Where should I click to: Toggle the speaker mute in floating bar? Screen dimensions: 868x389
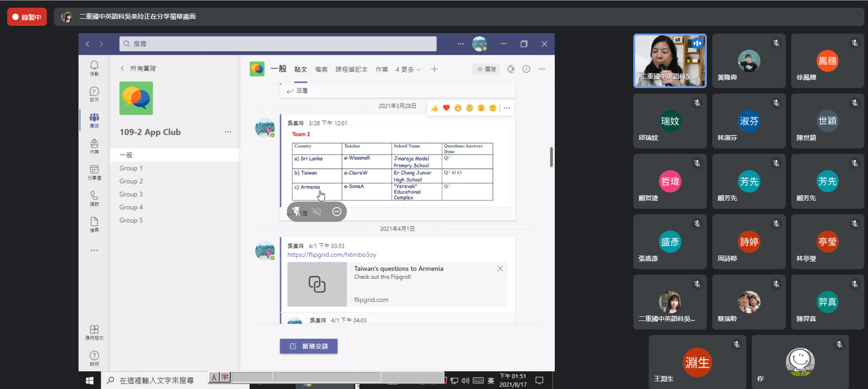317,212
